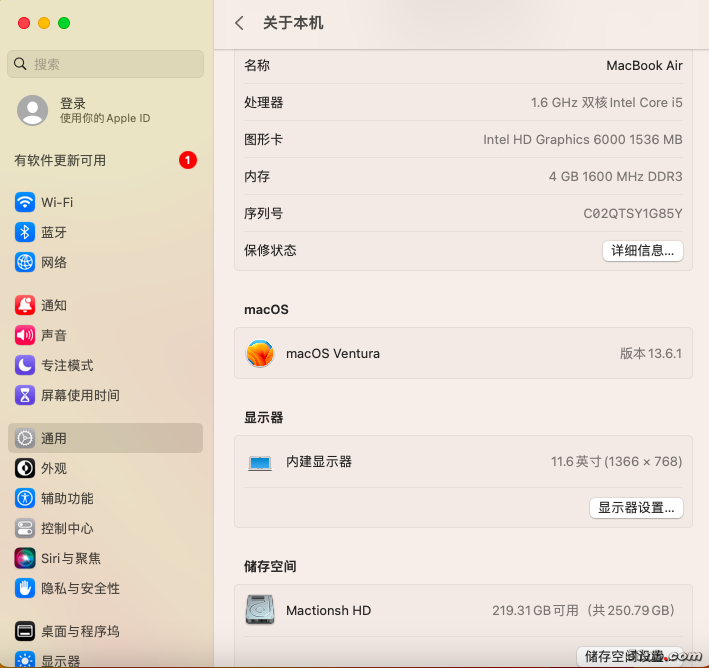This screenshot has height=668, width=709.
Task: Open Network (网络) globe icon
Action: click(25, 262)
